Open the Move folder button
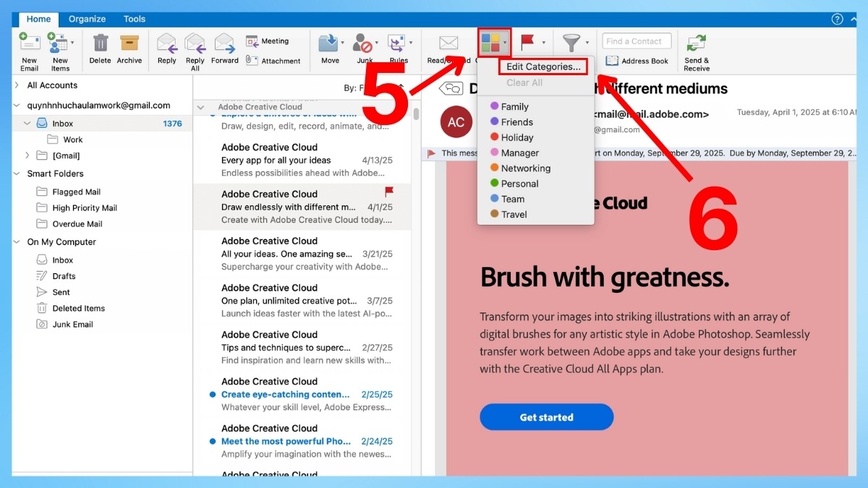The height and width of the screenshot is (488, 868). click(331, 49)
